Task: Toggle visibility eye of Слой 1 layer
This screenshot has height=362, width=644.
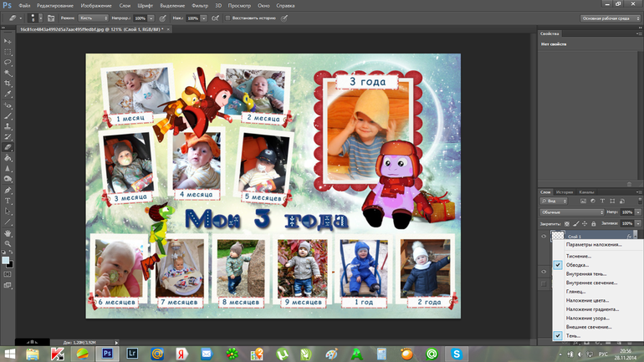Action: click(544, 237)
